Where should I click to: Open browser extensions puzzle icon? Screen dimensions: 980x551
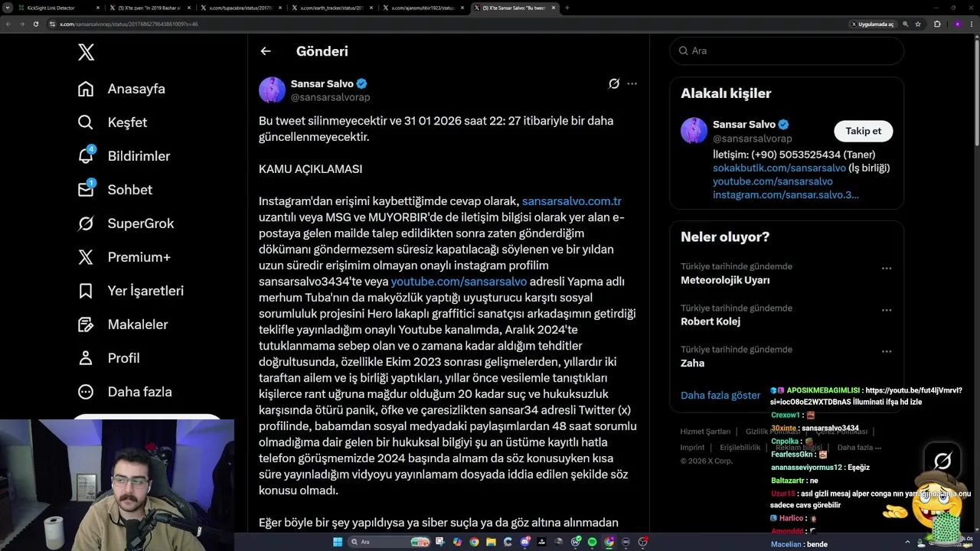click(937, 24)
